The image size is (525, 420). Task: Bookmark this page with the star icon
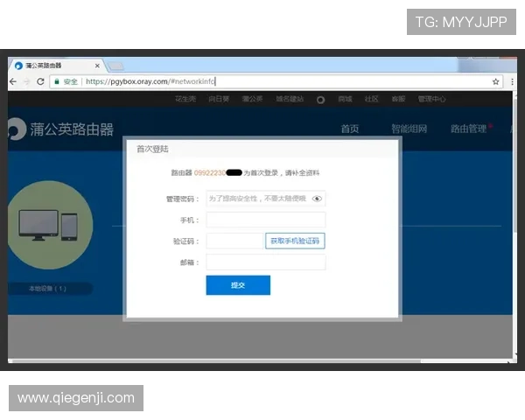click(x=495, y=81)
